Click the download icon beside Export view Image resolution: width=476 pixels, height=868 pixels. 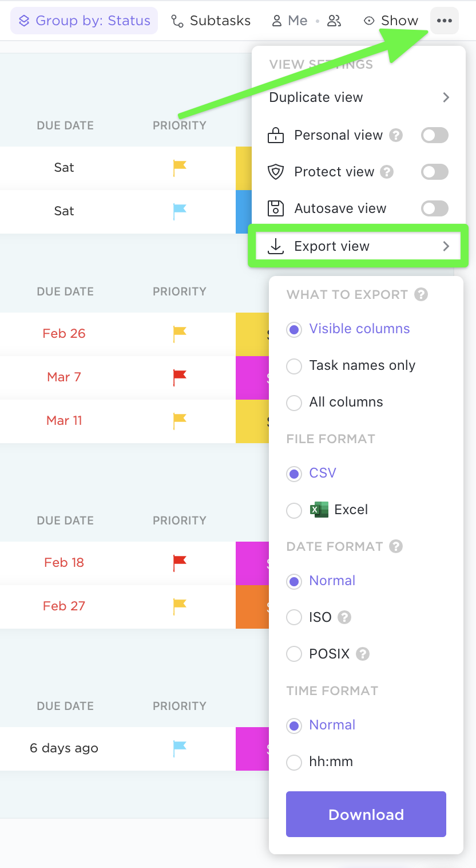(276, 246)
